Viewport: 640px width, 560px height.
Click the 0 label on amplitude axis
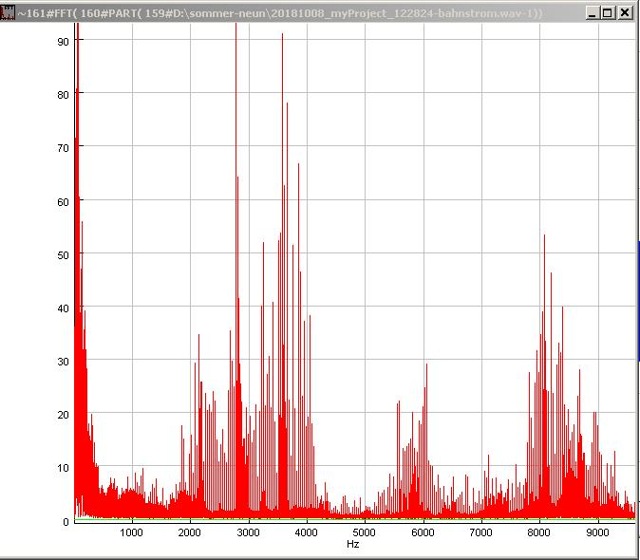[66, 522]
